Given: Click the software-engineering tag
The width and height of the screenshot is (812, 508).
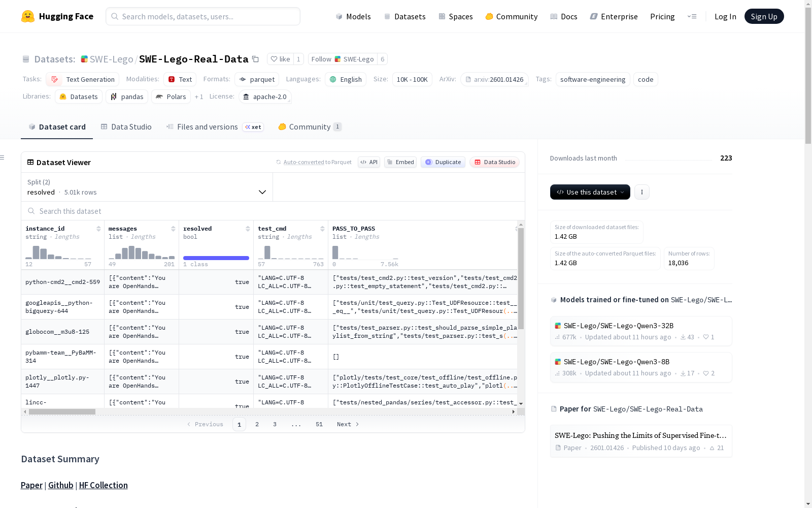Looking at the screenshot, I should click(x=593, y=79).
